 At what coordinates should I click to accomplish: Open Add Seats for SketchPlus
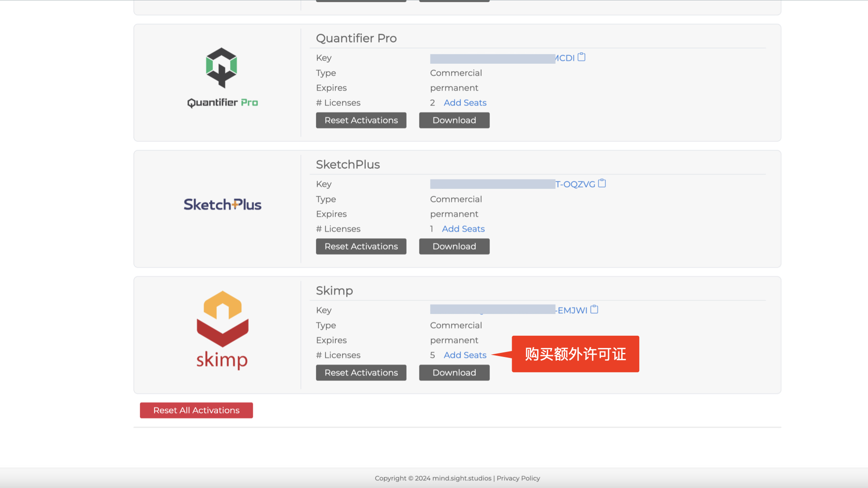coord(463,229)
